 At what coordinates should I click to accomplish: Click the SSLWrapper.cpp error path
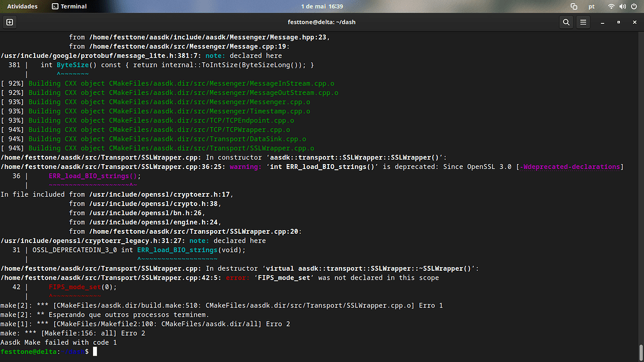pos(75,277)
